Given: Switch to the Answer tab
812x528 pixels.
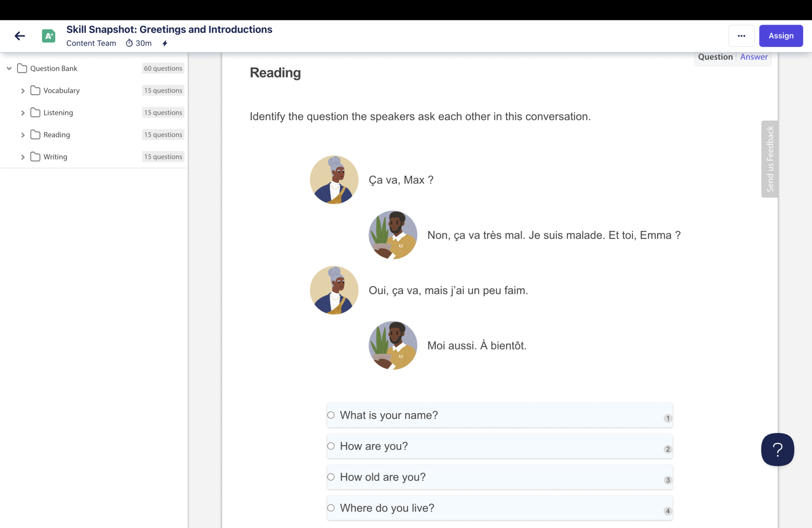Looking at the screenshot, I should point(754,57).
